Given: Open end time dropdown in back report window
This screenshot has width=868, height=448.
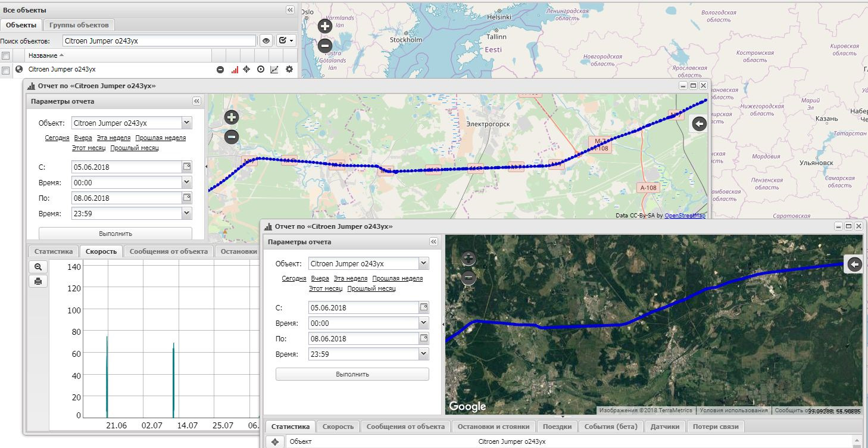Looking at the screenshot, I should click(186, 213).
